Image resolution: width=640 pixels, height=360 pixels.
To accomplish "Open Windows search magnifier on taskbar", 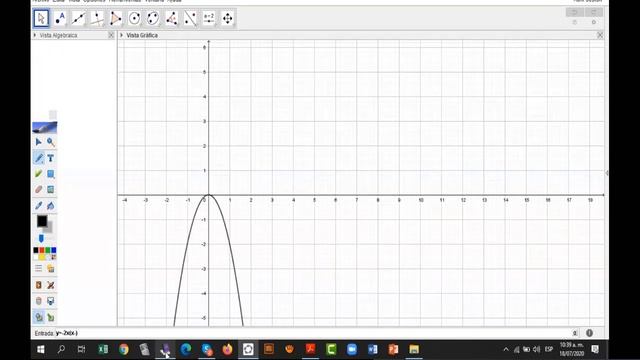I will click(61, 349).
